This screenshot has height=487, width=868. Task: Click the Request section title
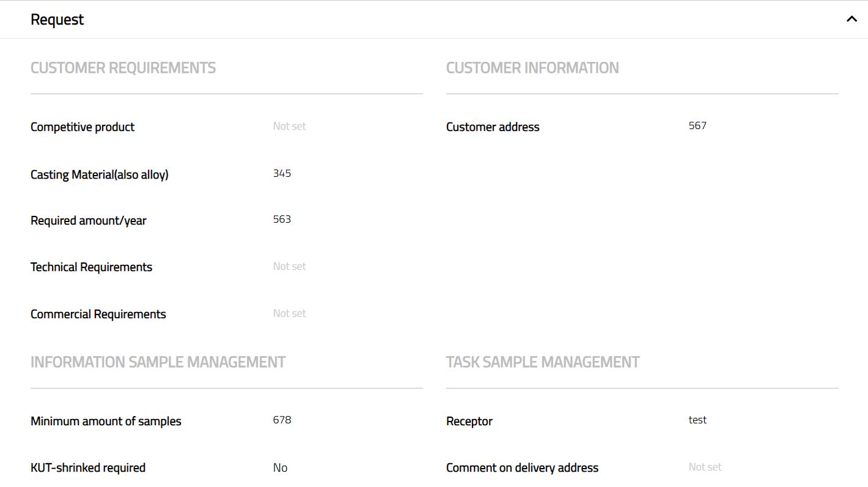coord(57,20)
